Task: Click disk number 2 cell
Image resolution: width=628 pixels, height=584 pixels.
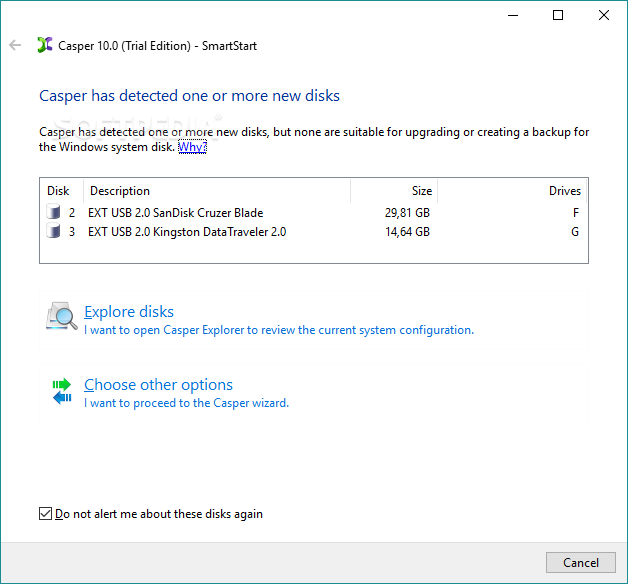Action: [x=72, y=213]
